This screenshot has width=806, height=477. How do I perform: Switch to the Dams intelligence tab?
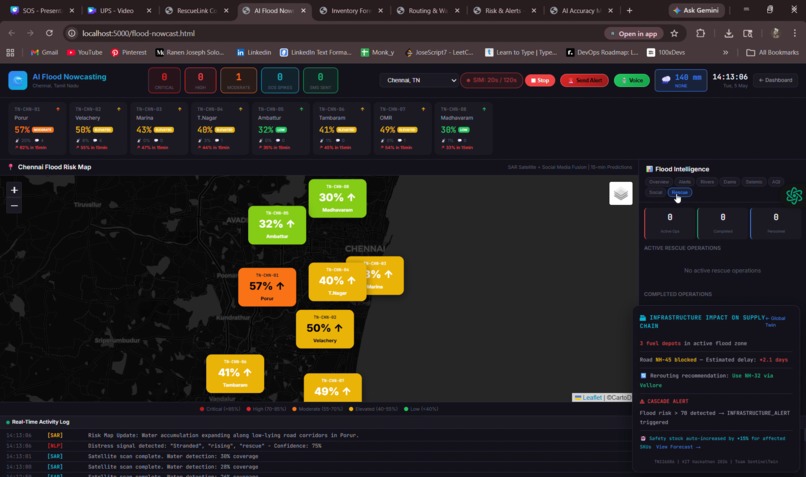[729, 182]
